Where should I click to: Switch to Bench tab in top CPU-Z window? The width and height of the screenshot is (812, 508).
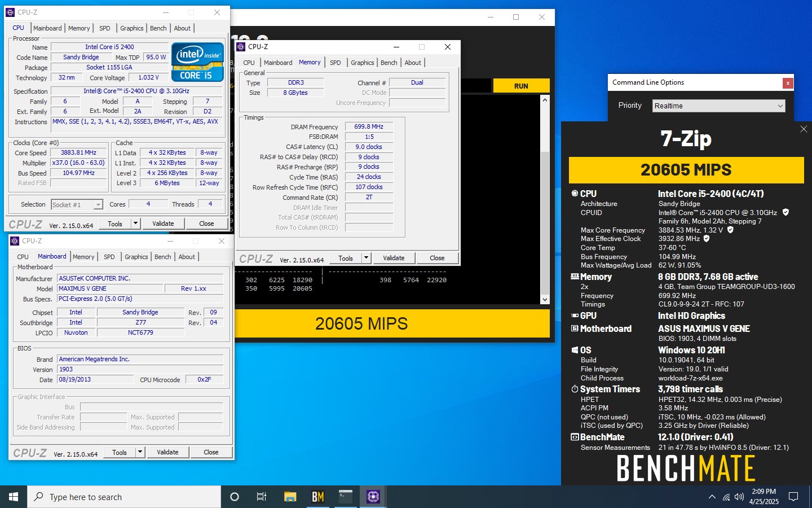[158, 28]
